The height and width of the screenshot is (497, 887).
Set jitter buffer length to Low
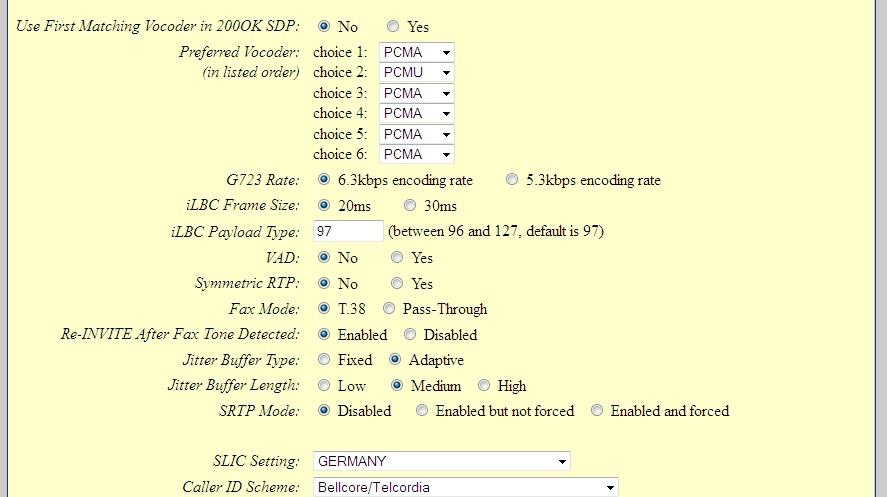click(x=324, y=385)
